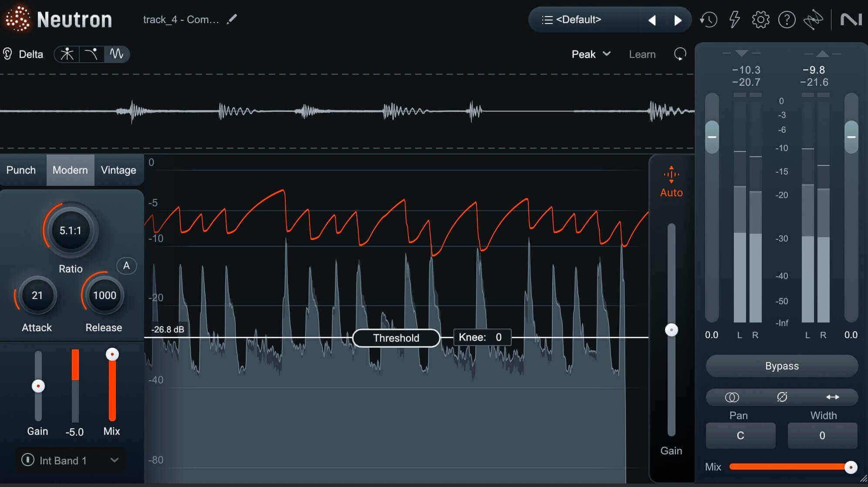Toggle the auto-release A button
This screenshot has width=868, height=487.
coord(126,265)
